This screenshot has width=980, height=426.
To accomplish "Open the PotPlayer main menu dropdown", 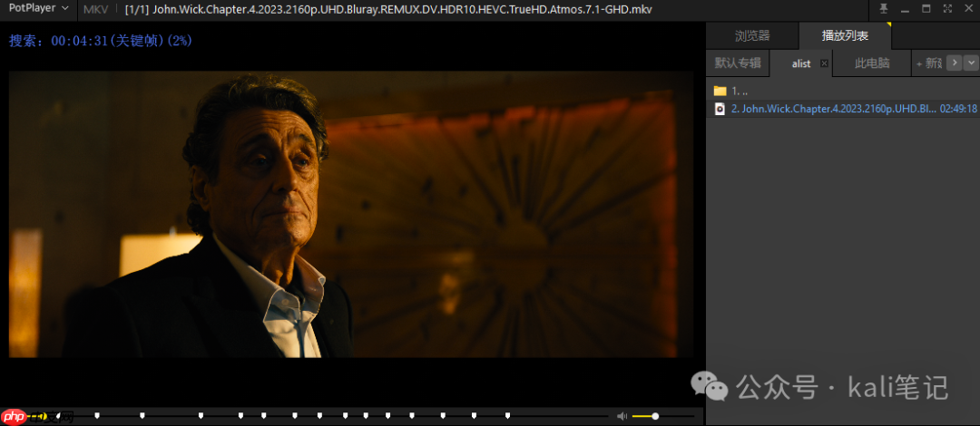I will [x=38, y=9].
